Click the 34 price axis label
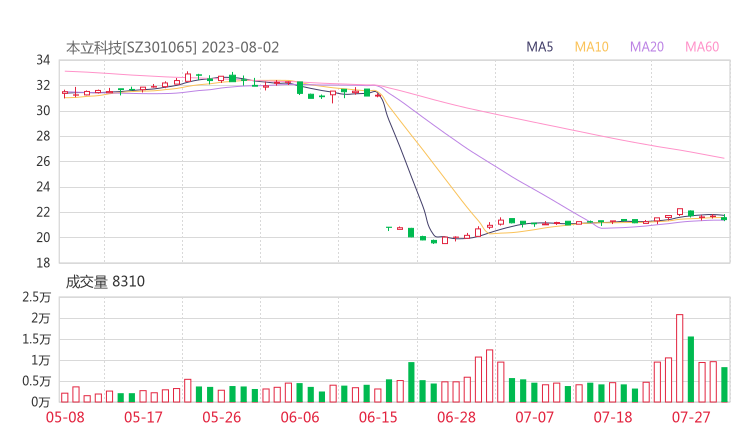The height and width of the screenshot is (440, 740). tap(43, 60)
